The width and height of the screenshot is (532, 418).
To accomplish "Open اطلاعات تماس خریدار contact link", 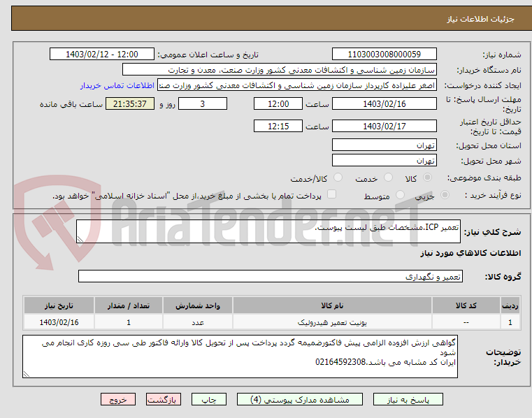I will pos(117,85).
